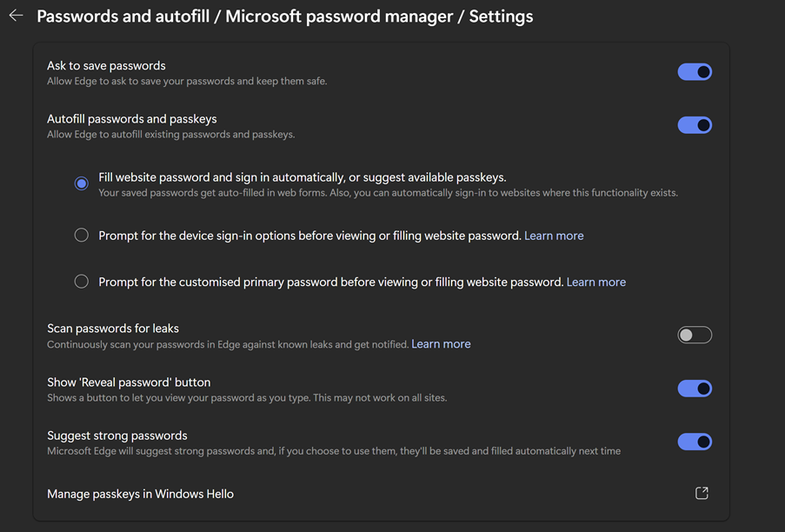This screenshot has height=532, width=785.
Task: Open Manage passkeys in Windows Hello external link
Action: 702,492
